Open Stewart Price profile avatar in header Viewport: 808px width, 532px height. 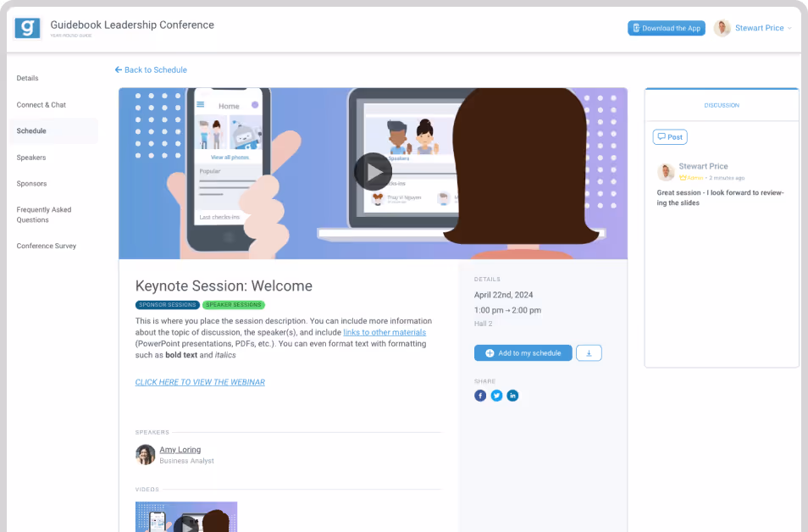[722, 28]
